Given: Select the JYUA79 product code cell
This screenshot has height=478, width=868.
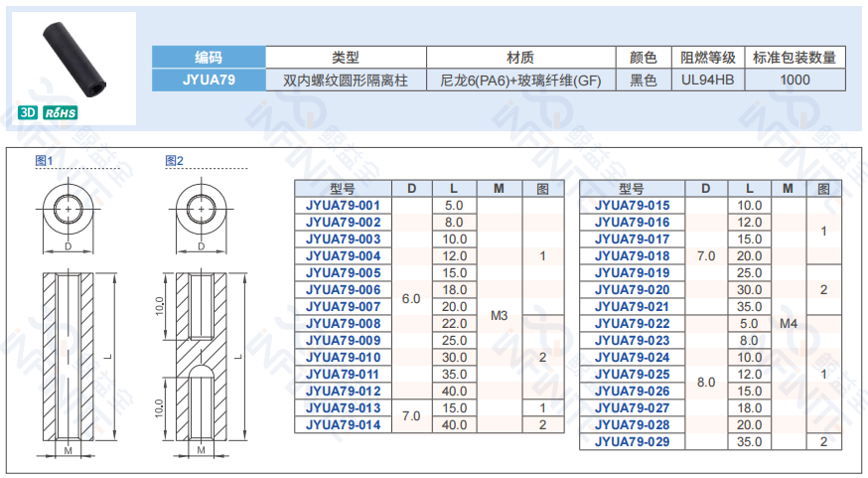Looking at the screenshot, I should tap(210, 80).
